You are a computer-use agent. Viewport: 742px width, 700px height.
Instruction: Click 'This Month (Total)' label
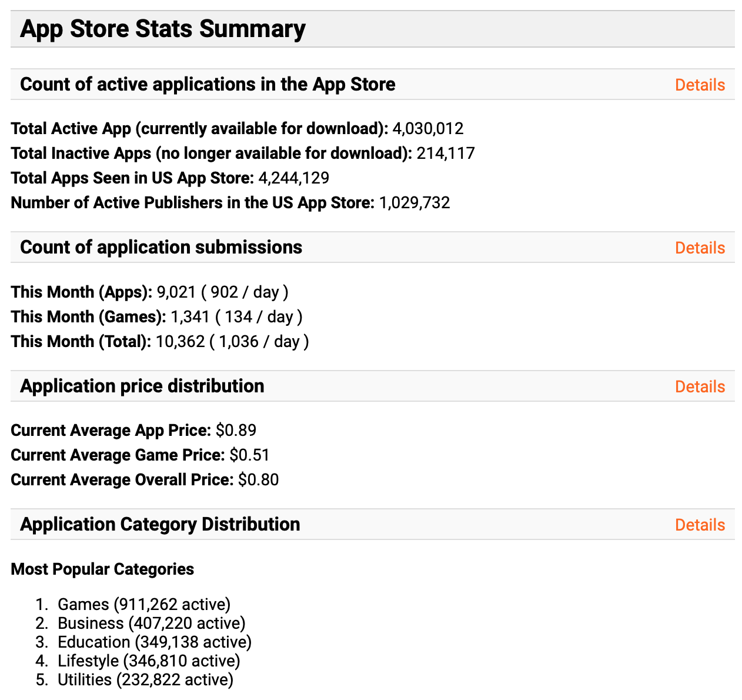pyautogui.click(x=81, y=342)
